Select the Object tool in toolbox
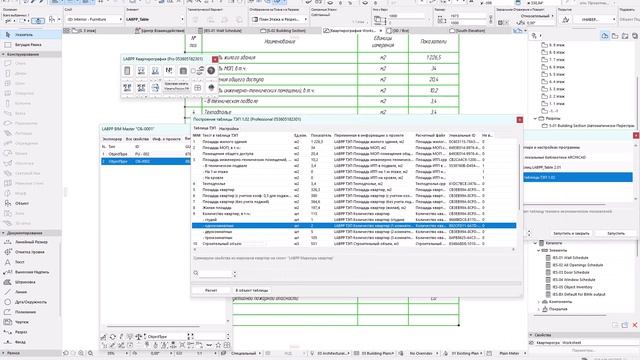640x360 pixels. (x=31, y=203)
